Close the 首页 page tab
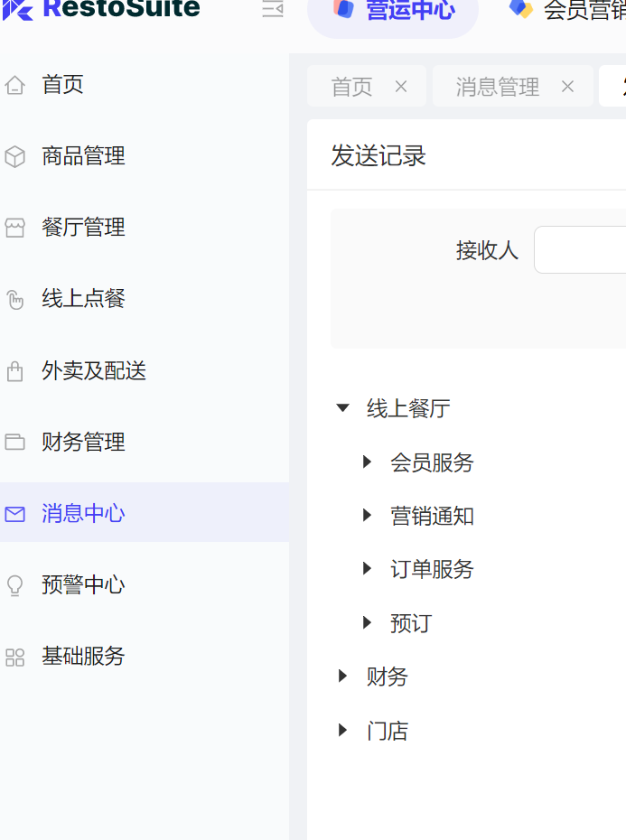 (x=401, y=87)
